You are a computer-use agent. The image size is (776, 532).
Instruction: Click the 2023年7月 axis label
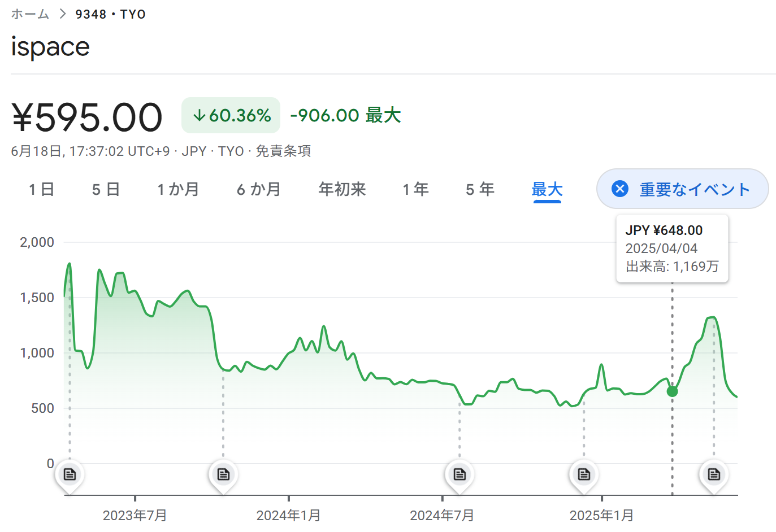[135, 516]
